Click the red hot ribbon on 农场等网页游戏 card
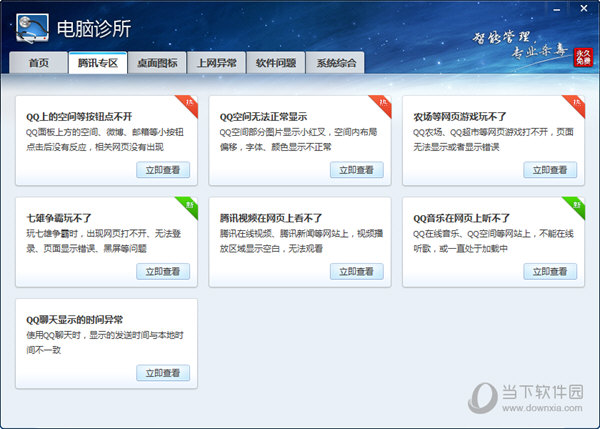This screenshot has width=600, height=429. (576, 104)
